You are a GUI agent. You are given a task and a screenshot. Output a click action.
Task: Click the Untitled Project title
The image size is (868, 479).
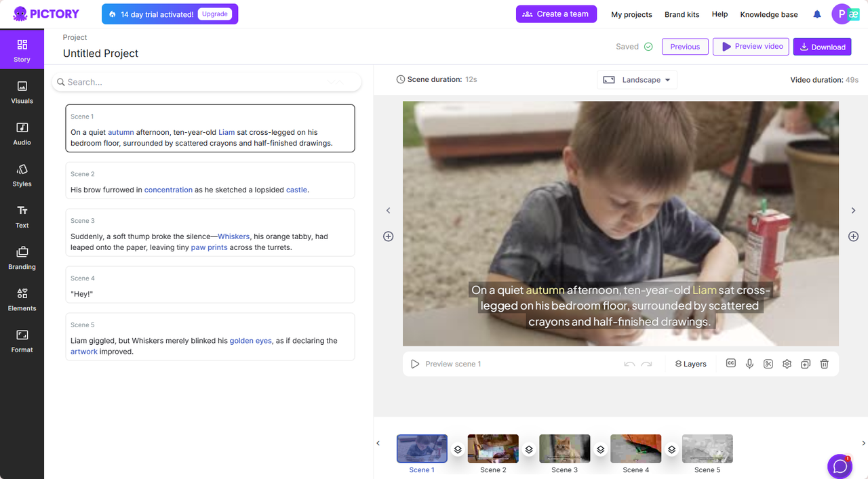click(x=100, y=54)
